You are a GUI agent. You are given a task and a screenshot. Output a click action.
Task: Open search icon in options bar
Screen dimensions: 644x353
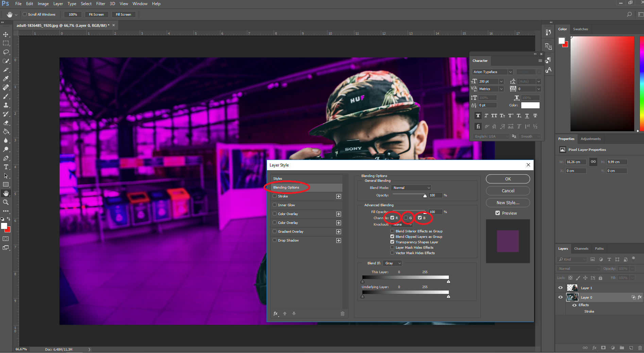pyautogui.click(x=629, y=14)
